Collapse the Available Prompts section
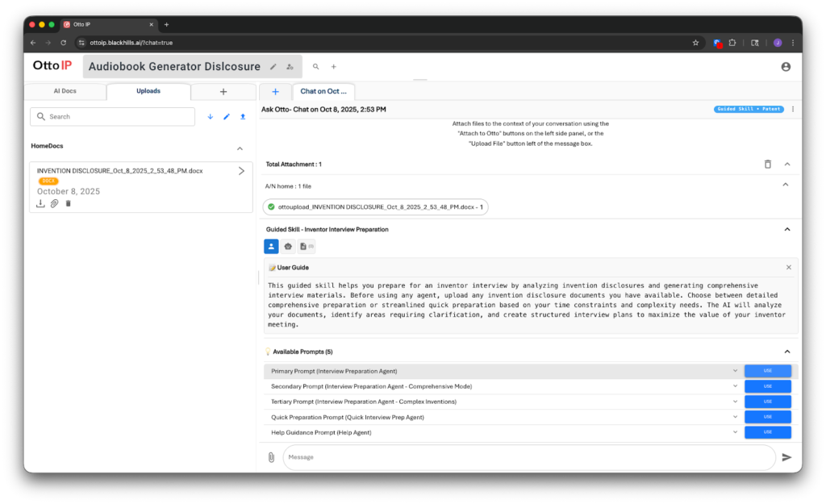 (x=787, y=352)
